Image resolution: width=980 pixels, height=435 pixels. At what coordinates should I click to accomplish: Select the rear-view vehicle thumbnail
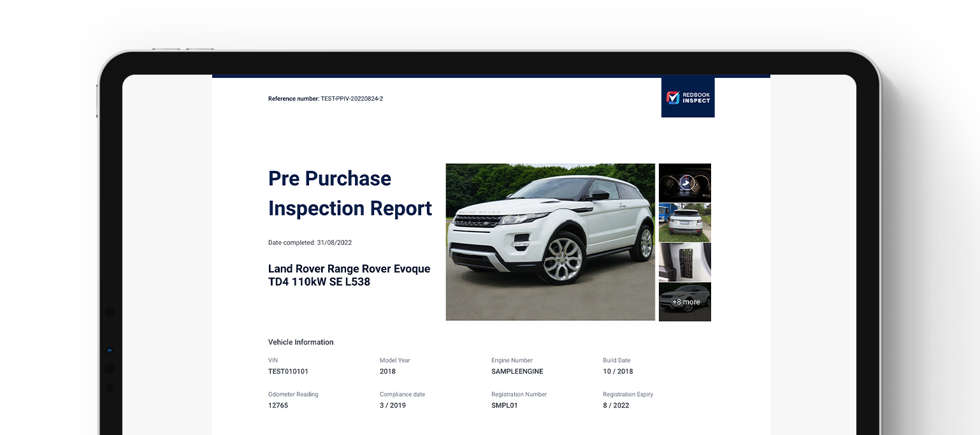coord(685,222)
